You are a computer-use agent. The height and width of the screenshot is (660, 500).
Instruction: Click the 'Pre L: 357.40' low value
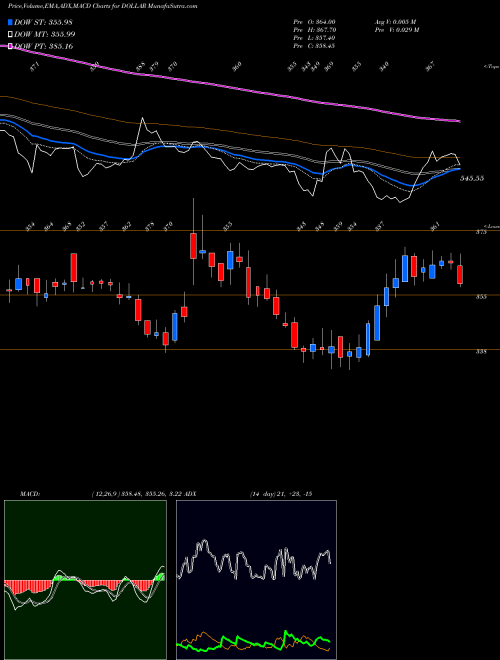pyautogui.click(x=314, y=38)
